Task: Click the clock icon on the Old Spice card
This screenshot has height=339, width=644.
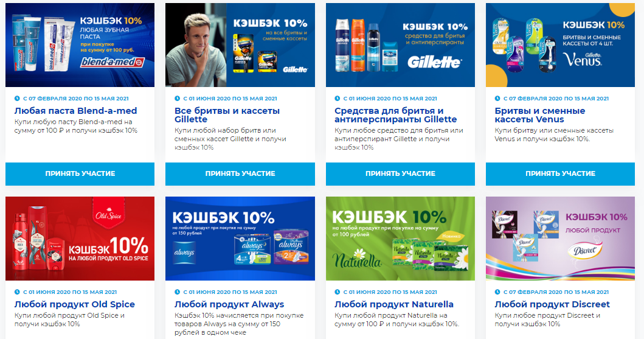Action: point(17,292)
